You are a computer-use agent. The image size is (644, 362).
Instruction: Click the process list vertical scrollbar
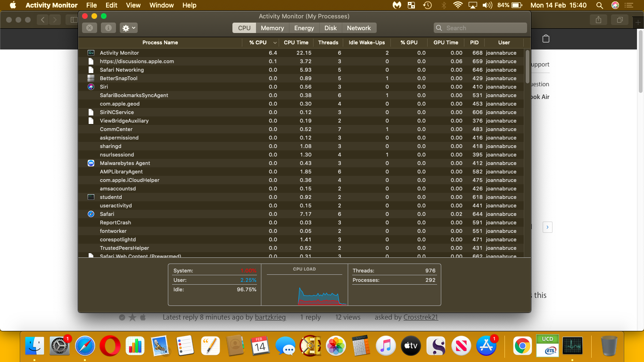[x=527, y=66]
